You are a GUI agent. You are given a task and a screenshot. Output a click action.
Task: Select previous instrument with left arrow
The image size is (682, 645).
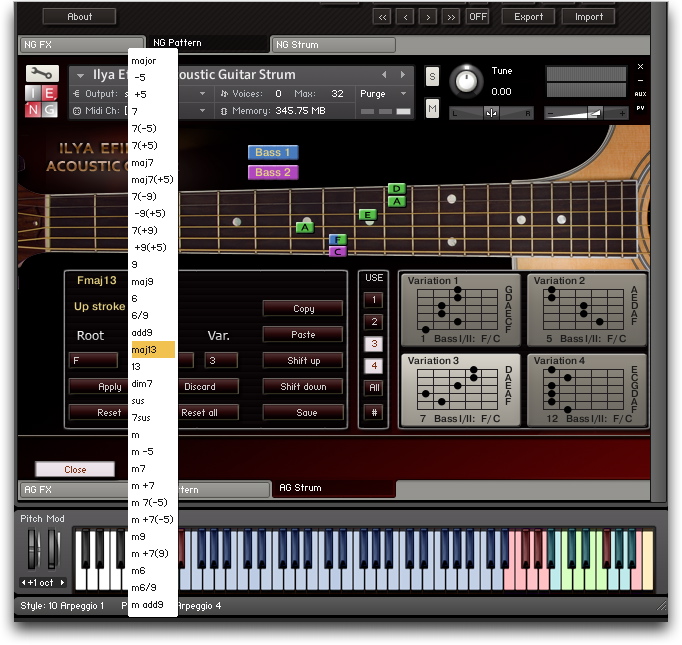[384, 75]
